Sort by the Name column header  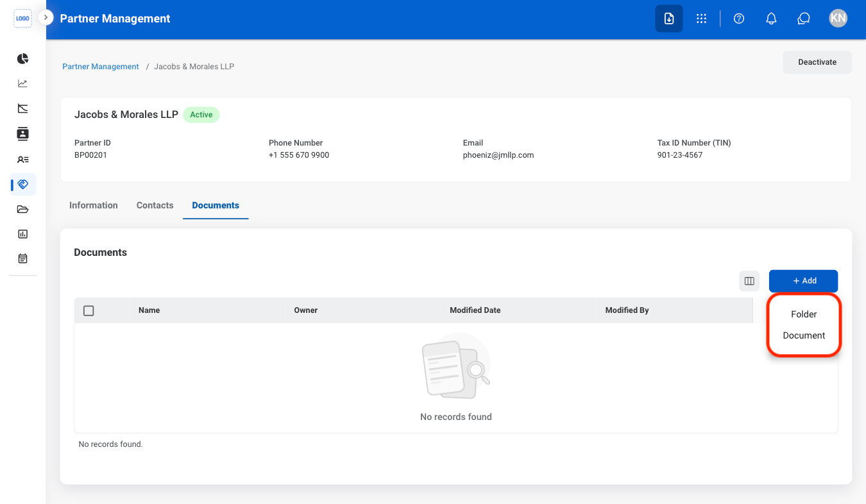149,310
